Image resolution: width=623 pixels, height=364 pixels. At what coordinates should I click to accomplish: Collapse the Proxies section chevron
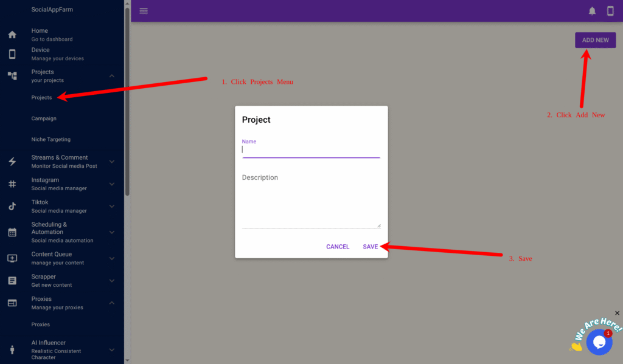tap(112, 303)
